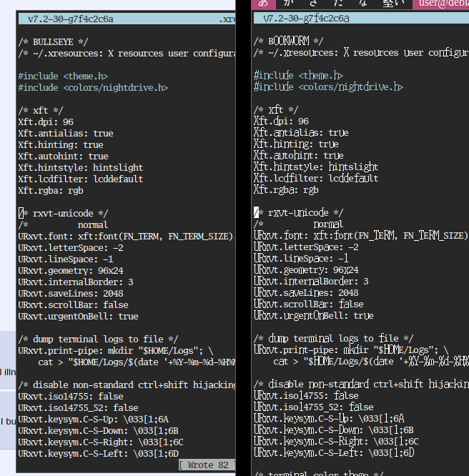Click the 'disable non-standard ctrl+shift' comment in right terminal
Image resolution: width=469 pixels, height=476 pixels.
pyautogui.click(x=361, y=384)
